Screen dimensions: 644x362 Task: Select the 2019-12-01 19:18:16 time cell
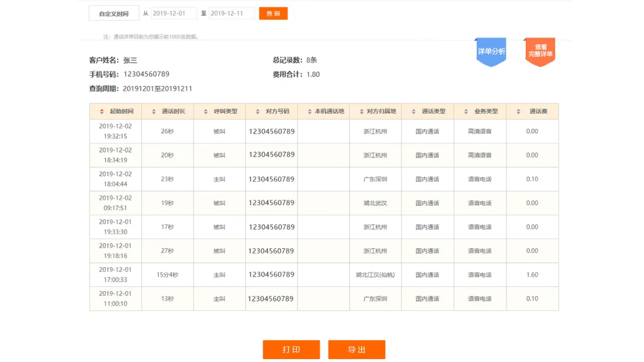tap(116, 250)
